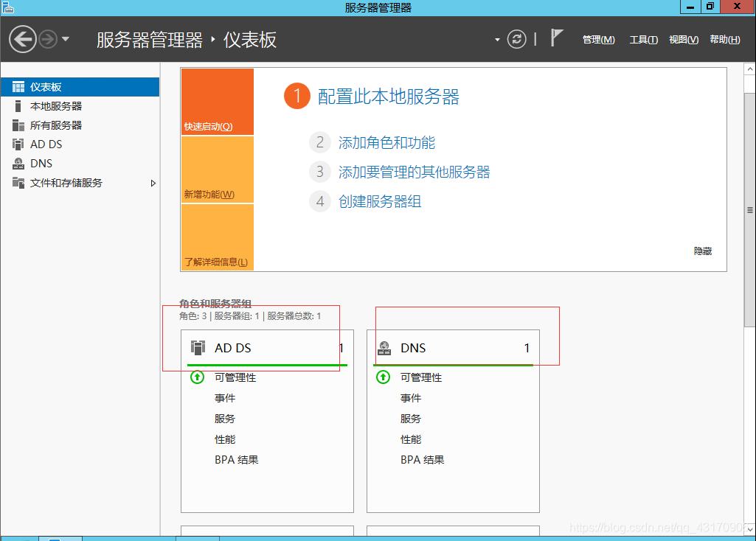The height and width of the screenshot is (541, 756).
Task: Click the back navigation arrow
Action: click(23, 39)
